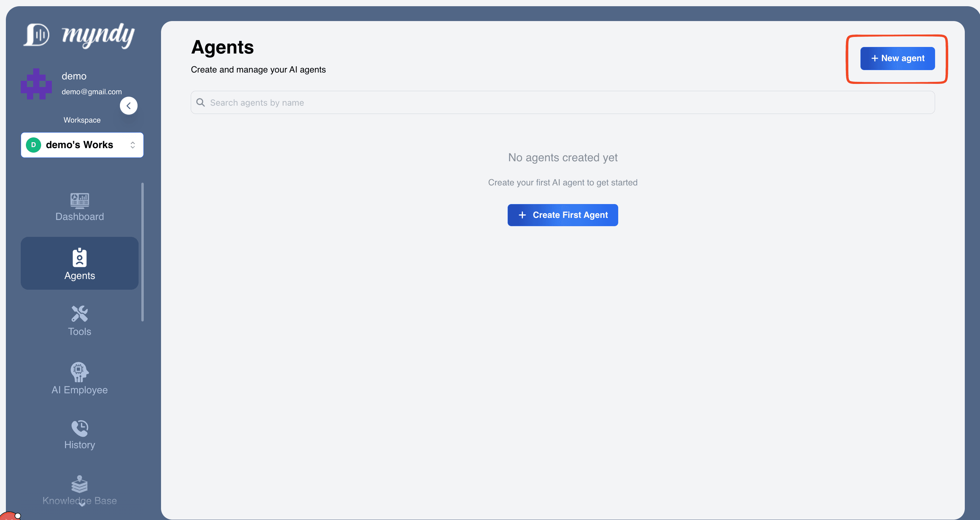Open the Dashboard icon in sidebar
This screenshot has width=980, height=520.
pyautogui.click(x=79, y=200)
